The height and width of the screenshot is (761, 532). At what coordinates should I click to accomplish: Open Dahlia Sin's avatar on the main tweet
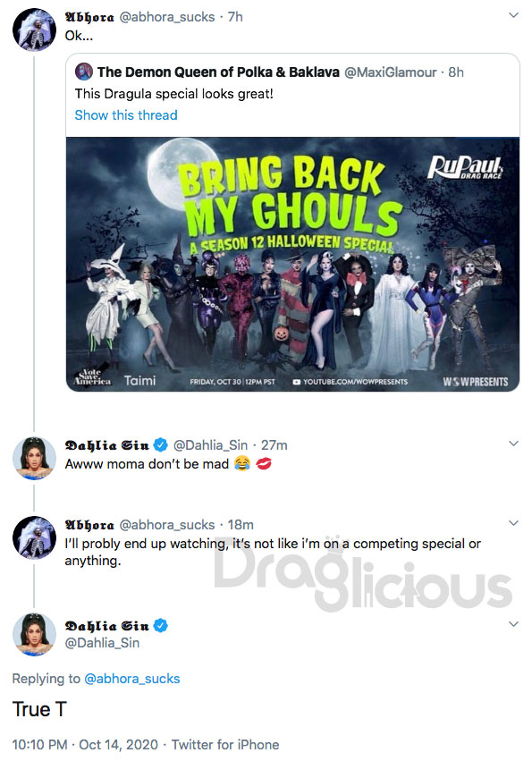(34, 634)
